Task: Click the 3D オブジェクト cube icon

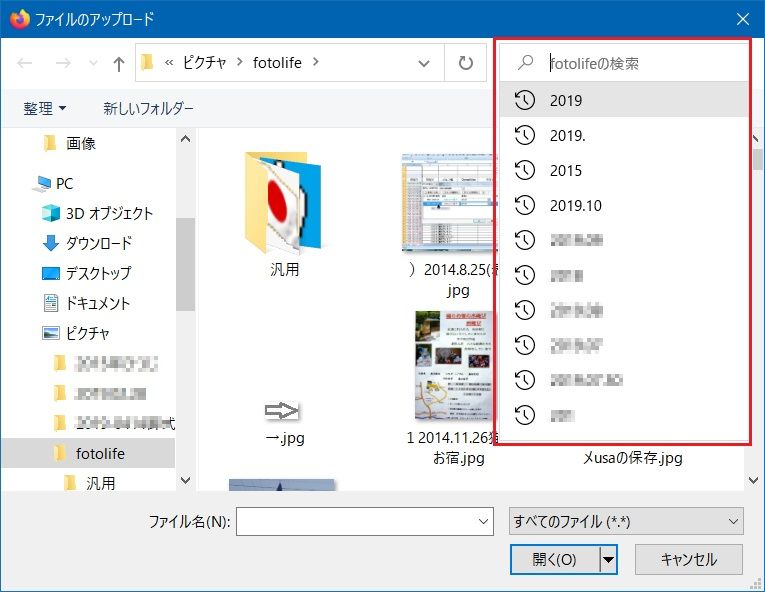Action: (x=51, y=213)
